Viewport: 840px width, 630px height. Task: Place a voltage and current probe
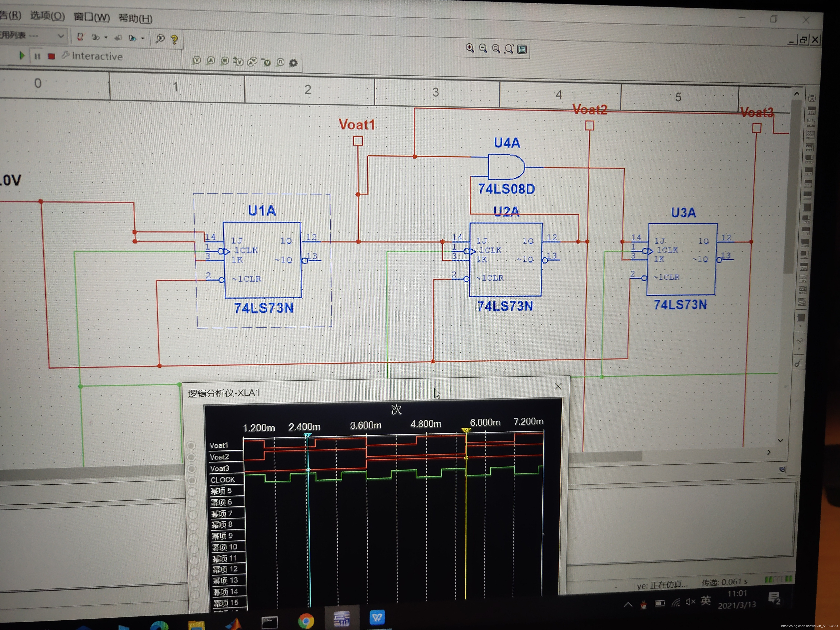pyautogui.click(x=252, y=62)
